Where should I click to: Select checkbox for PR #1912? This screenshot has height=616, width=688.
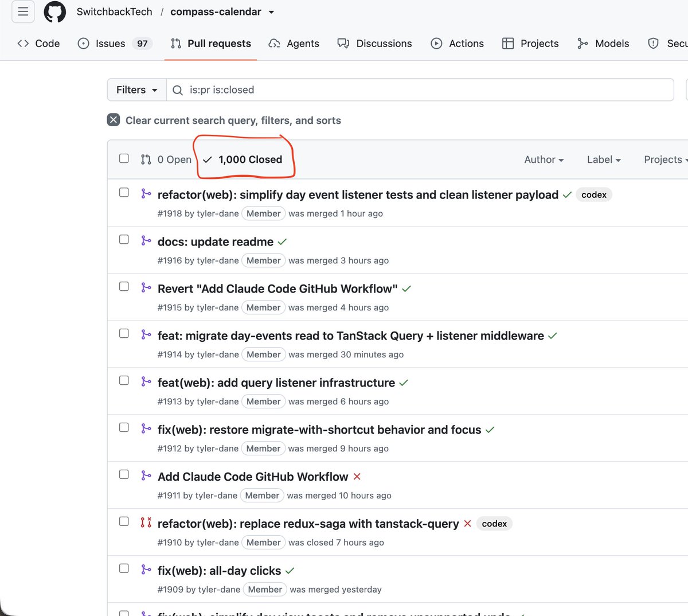click(x=124, y=427)
